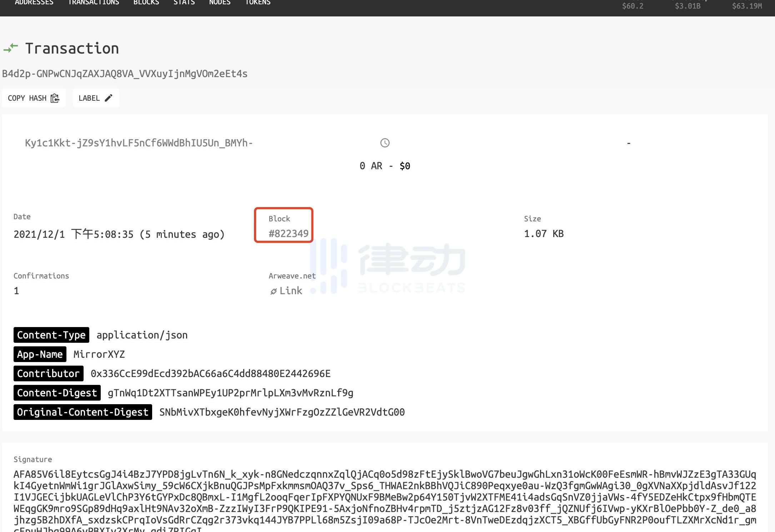Viewport: 775px width, 532px height.
Task: Open the Nodes navigation item
Action: (220, 3)
